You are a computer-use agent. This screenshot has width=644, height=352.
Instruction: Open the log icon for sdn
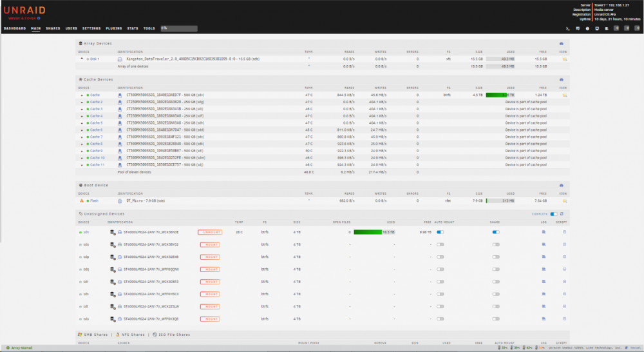544,232
